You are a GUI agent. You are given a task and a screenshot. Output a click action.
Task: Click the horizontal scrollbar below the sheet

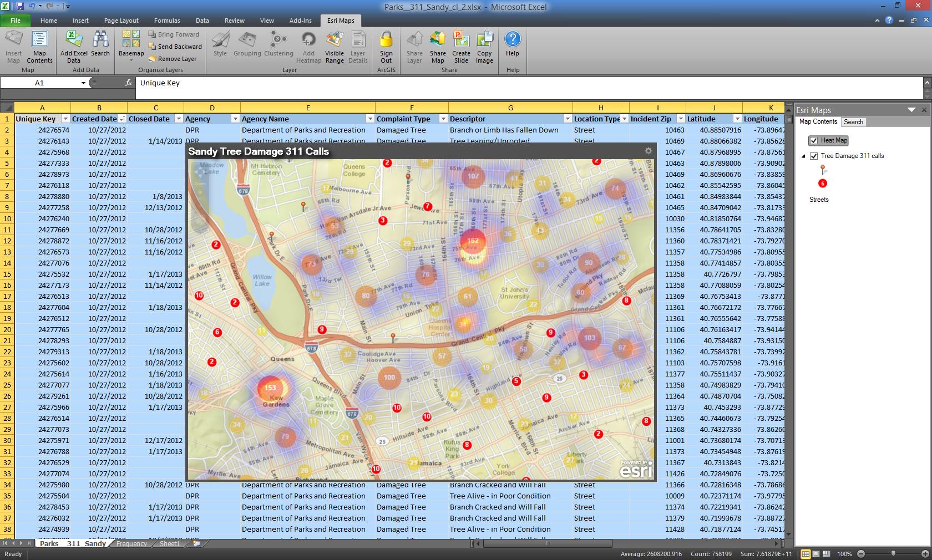[546, 544]
